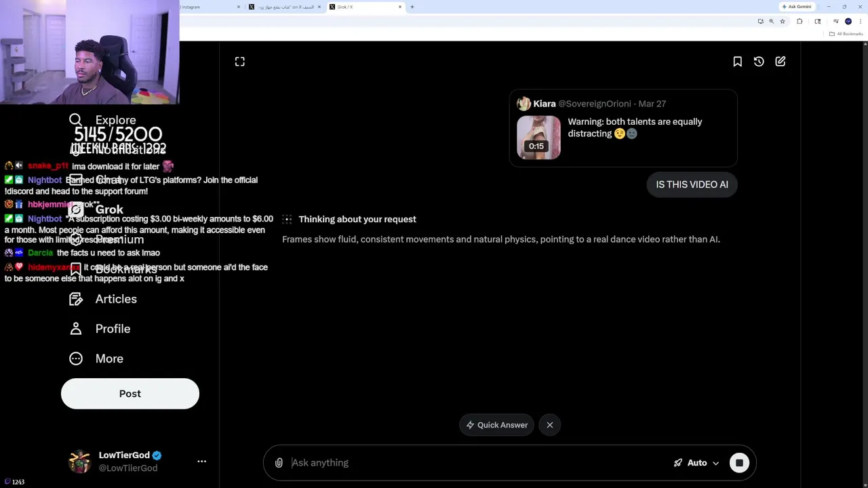Open the Auto model dropdown
This screenshot has height=488, width=868.
(x=696, y=463)
